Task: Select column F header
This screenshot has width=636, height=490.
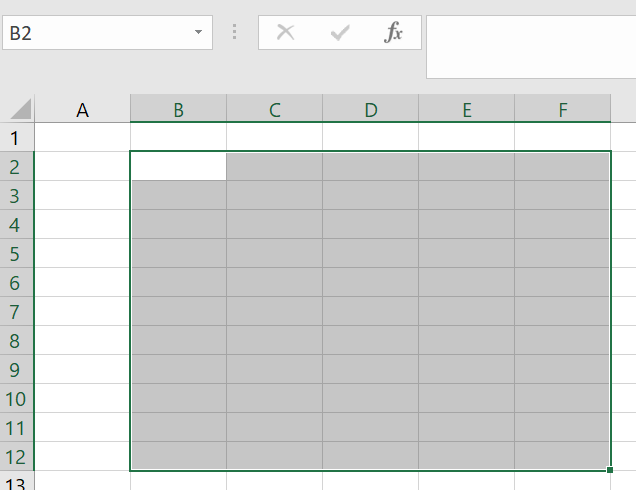Action: (562, 110)
